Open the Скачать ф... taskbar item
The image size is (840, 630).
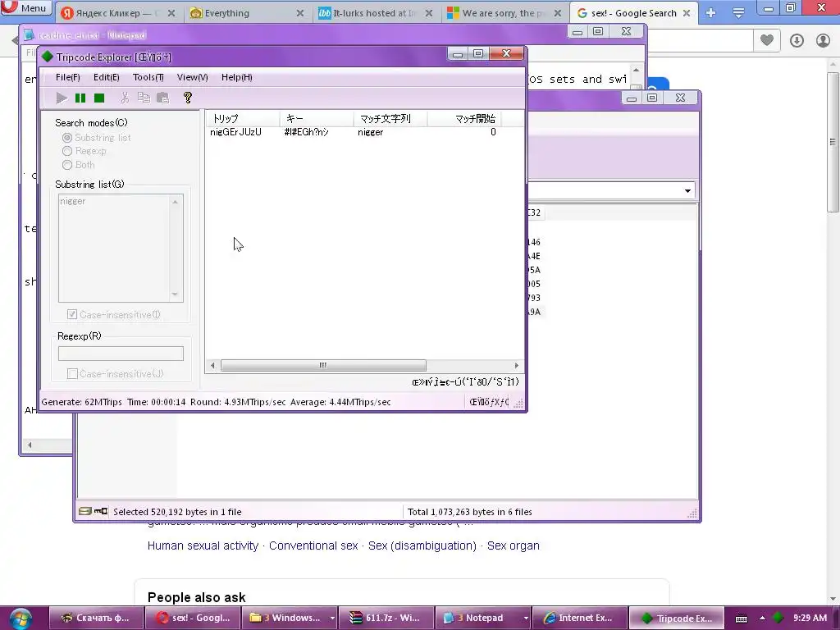pyautogui.click(x=96, y=618)
